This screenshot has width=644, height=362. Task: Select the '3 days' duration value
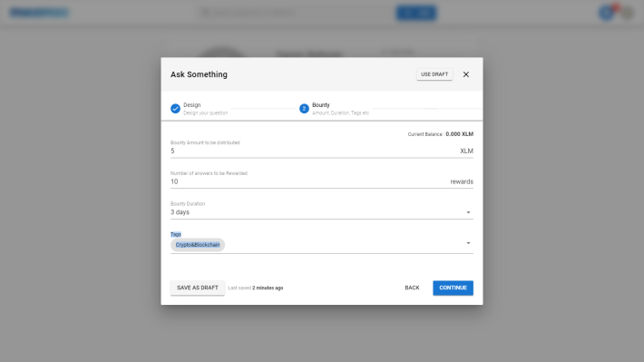coord(180,212)
